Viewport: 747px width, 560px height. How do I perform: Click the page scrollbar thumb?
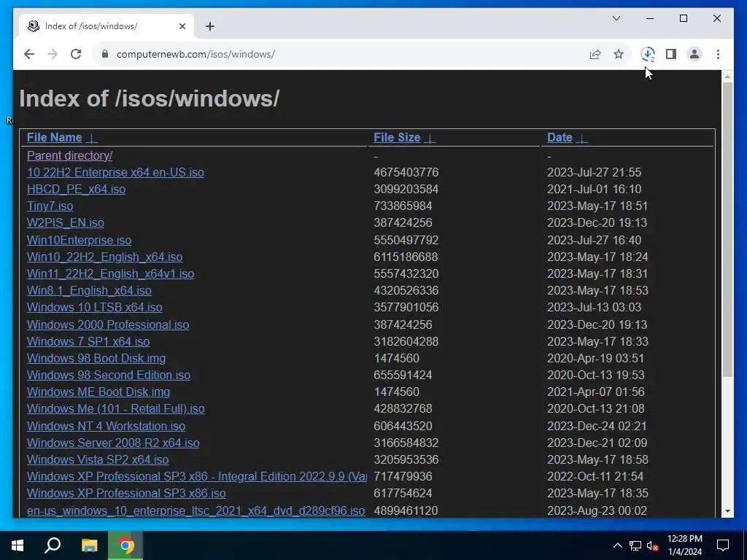coord(727,230)
